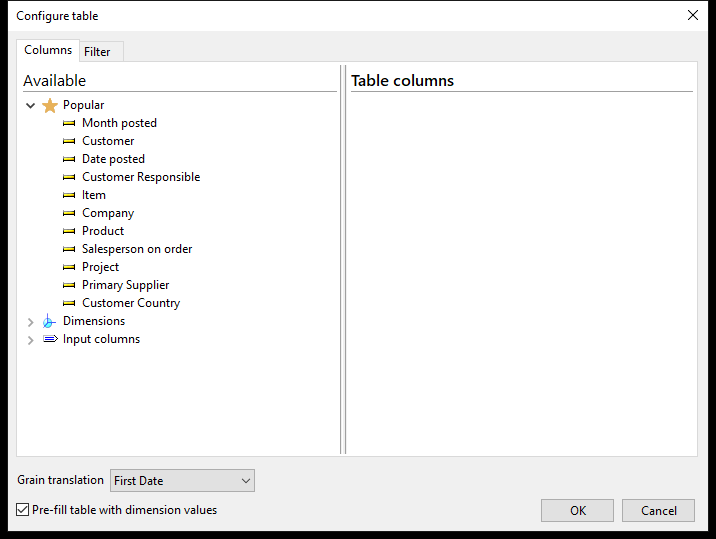Click the Popular group label

84,105
